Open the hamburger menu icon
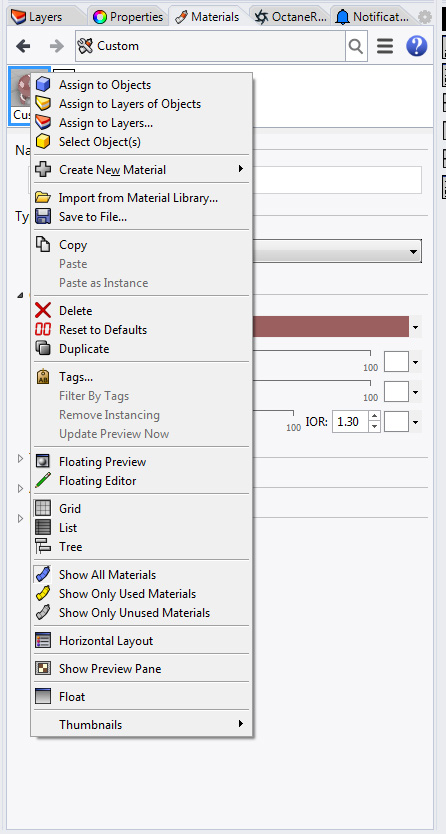The height and width of the screenshot is (834, 446). pos(385,46)
